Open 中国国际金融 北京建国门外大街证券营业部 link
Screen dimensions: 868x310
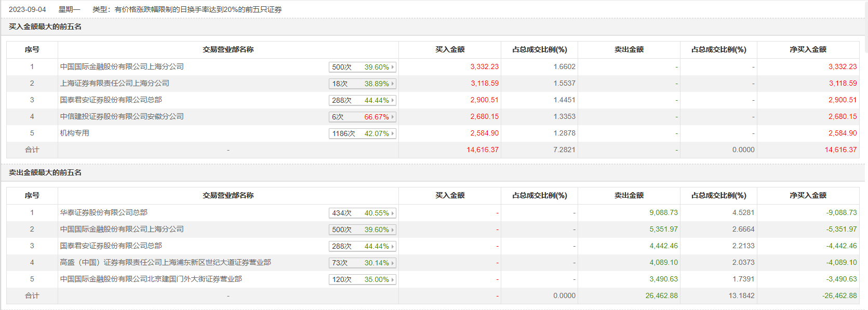[151, 279]
